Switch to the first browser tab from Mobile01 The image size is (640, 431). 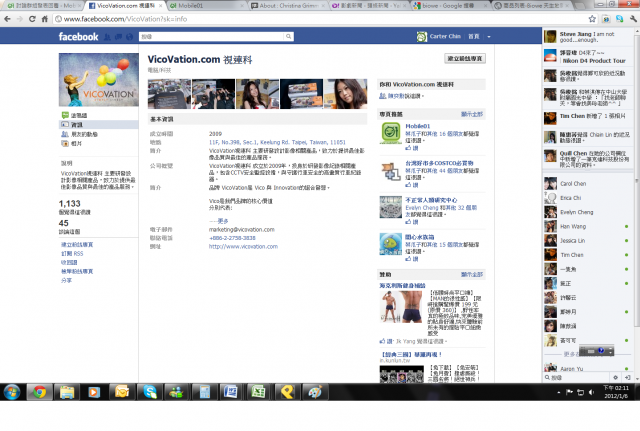tap(41, 6)
